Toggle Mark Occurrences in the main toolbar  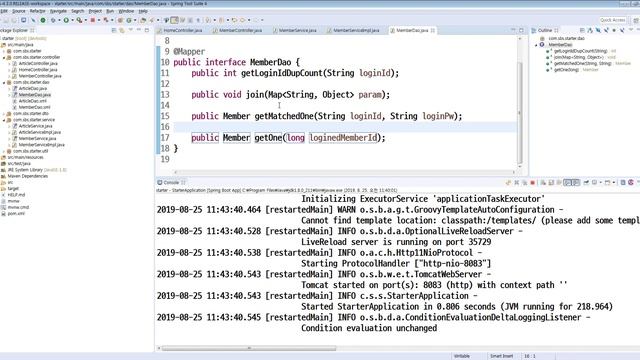pyautogui.click(x=174, y=20)
